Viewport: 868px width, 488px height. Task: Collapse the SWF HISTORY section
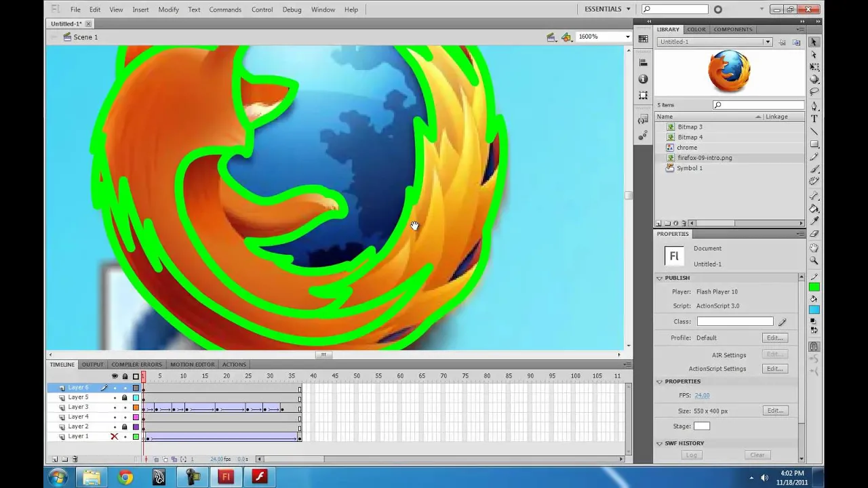pos(659,443)
